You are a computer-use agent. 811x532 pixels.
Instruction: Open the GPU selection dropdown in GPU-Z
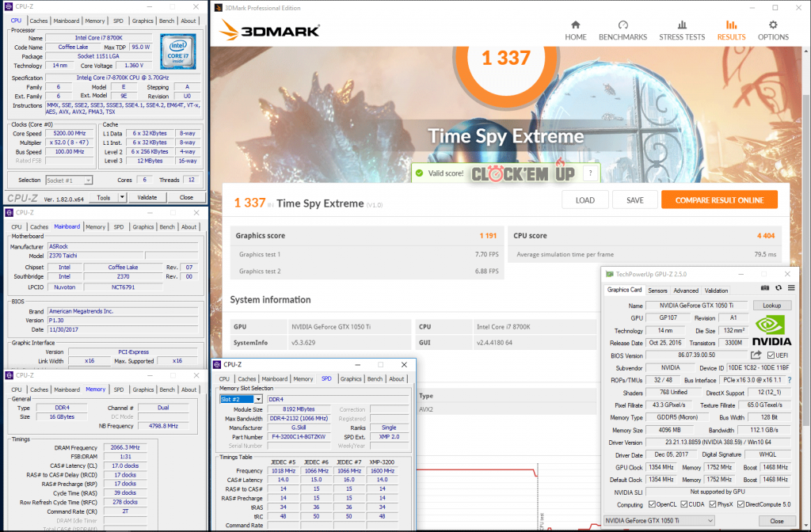point(710,520)
